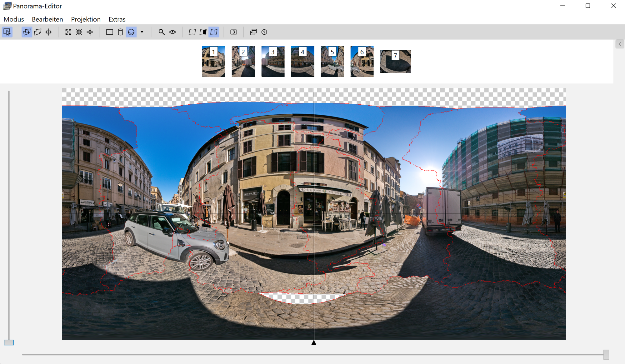Screen dimensions: 625x364
Task: Open the Modus menu
Action: pyautogui.click(x=14, y=19)
